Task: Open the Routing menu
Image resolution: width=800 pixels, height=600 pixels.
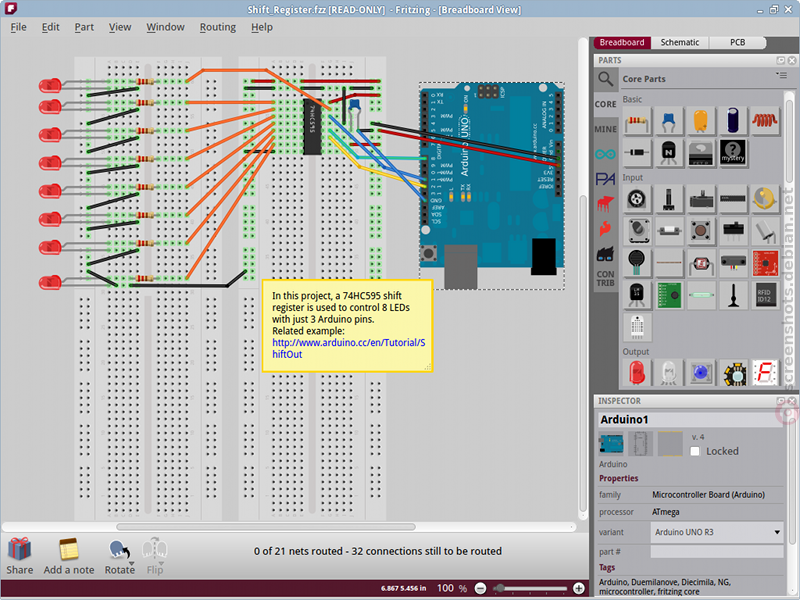Action: [218, 27]
